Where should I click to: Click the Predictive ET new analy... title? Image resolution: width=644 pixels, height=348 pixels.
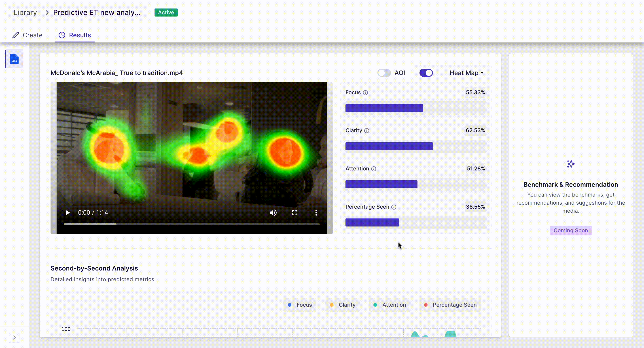coord(97,13)
